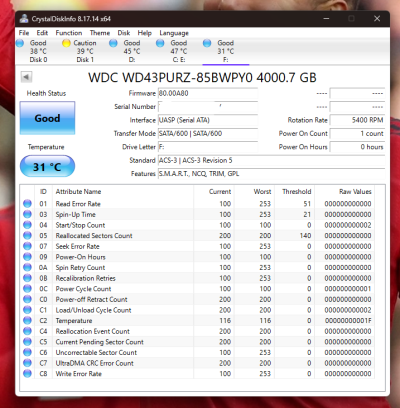Select the Load/Unload Cycle Count attribute name
This screenshot has width=400, height=408.
click(x=93, y=310)
